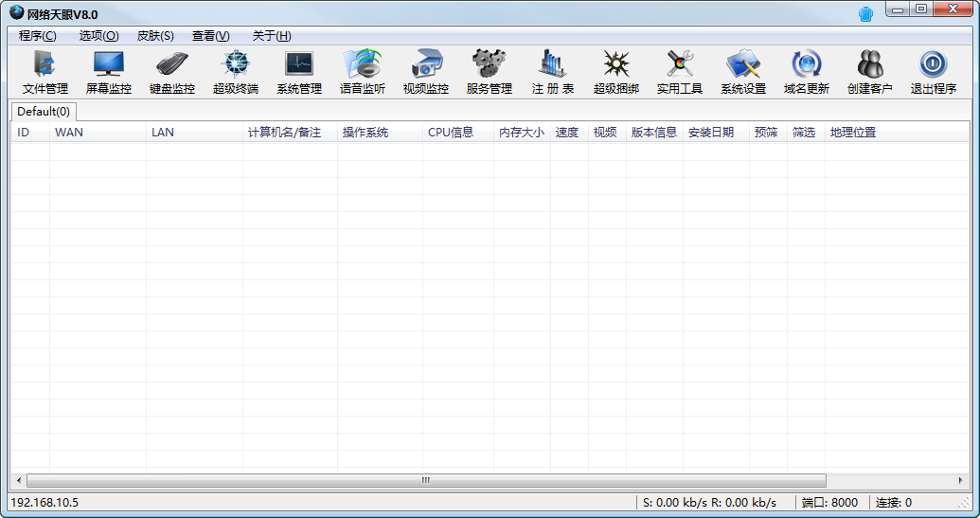Select the 超级捆绑 super bind tool
This screenshot has width=980, height=518.
point(616,73)
